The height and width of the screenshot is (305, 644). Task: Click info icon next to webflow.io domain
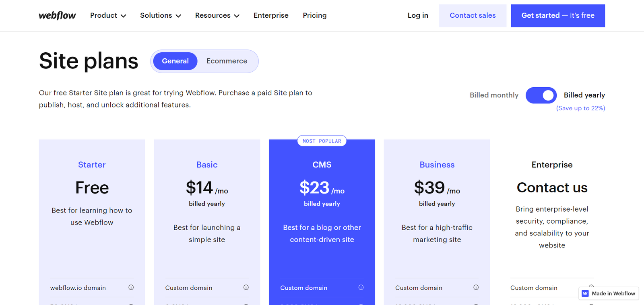pos(131,287)
